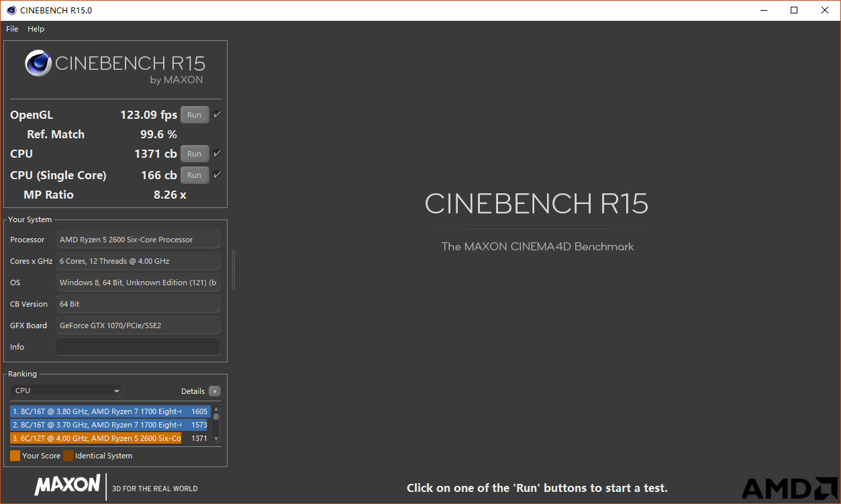Open the ranking type CPU dropdown
This screenshot has height=504, width=841.
[66, 391]
